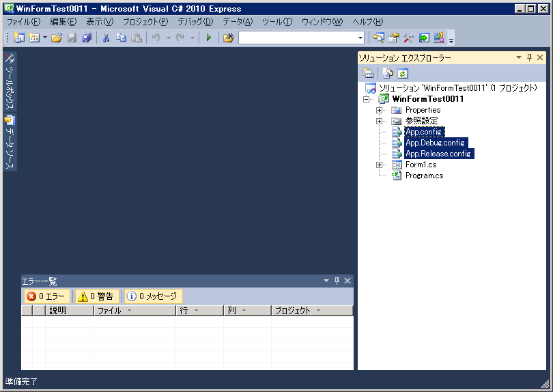The image size is (553, 392).
Task: Click the Find in Files icon
Action: click(x=228, y=38)
